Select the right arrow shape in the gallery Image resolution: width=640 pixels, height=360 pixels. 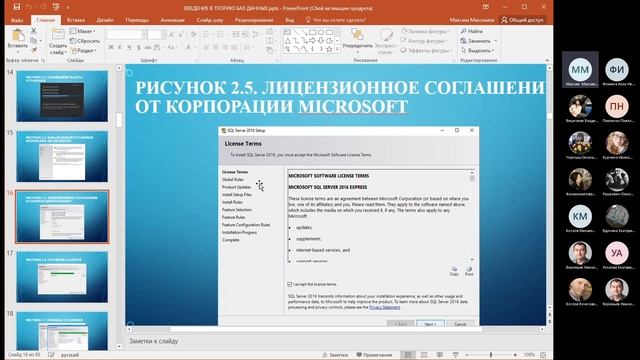pos(313,40)
